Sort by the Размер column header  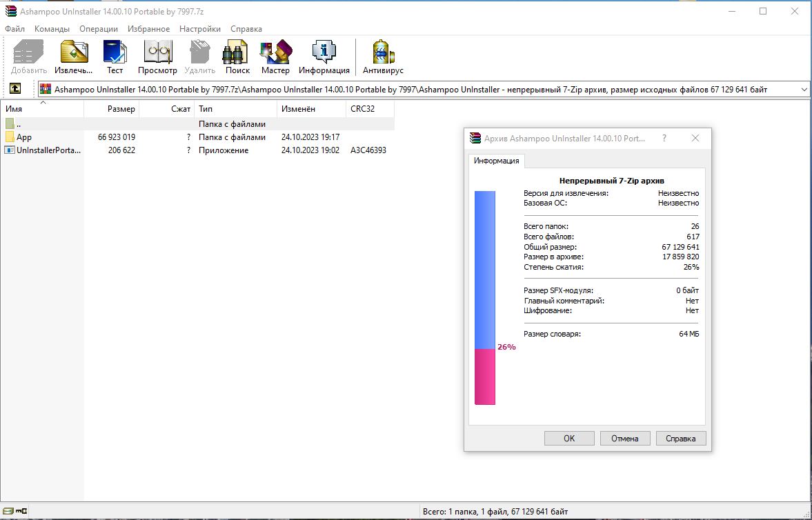111,109
